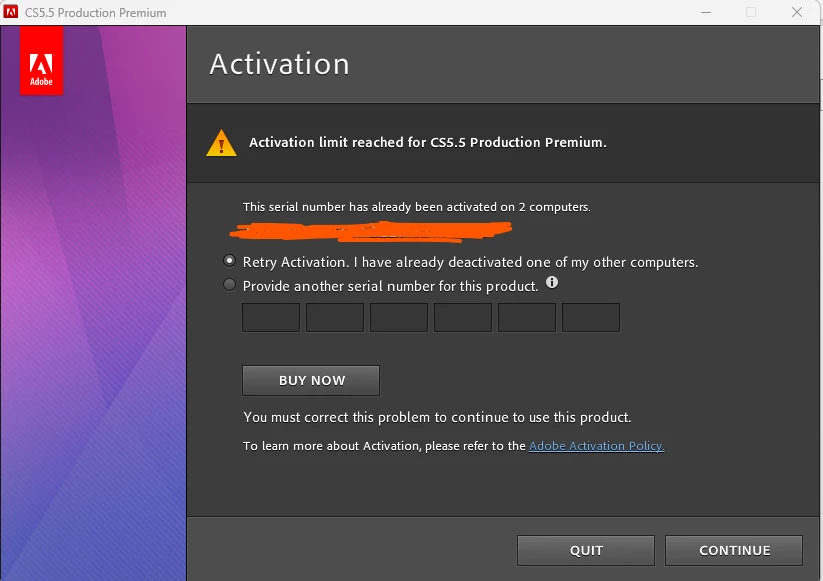
Task: Close the CS5.5 Production Premium window
Action: (797, 12)
